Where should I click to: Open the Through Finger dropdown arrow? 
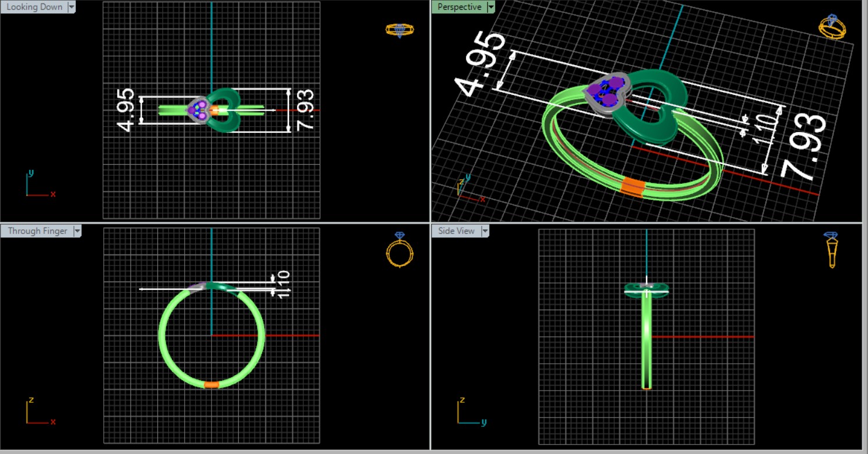click(77, 231)
